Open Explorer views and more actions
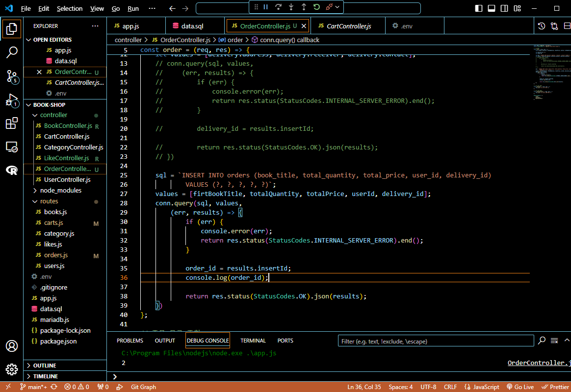The width and height of the screenshot is (571, 392). pyautogui.click(x=95, y=26)
